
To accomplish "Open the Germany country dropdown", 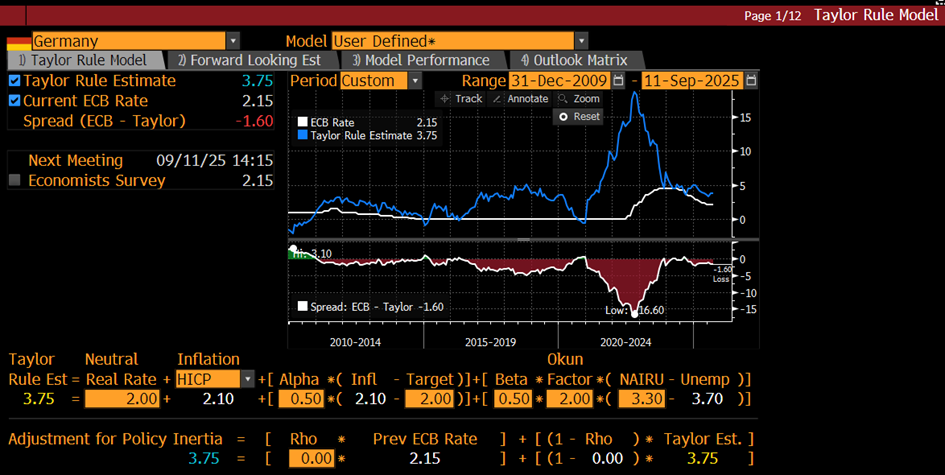I will [x=232, y=41].
